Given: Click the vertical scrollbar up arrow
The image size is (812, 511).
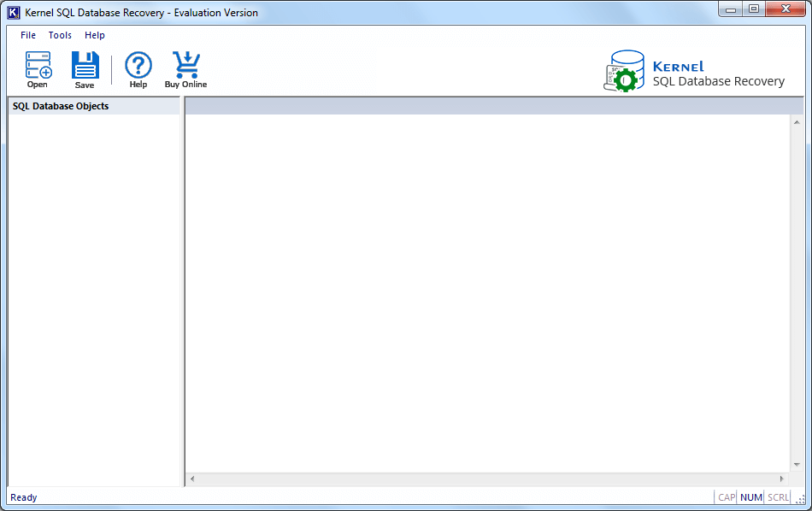Looking at the screenshot, I should point(797,122).
